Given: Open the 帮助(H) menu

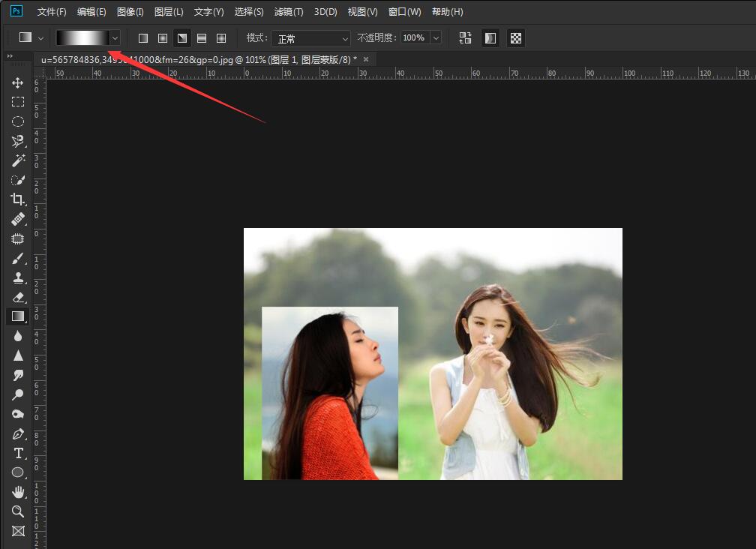Looking at the screenshot, I should [448, 11].
